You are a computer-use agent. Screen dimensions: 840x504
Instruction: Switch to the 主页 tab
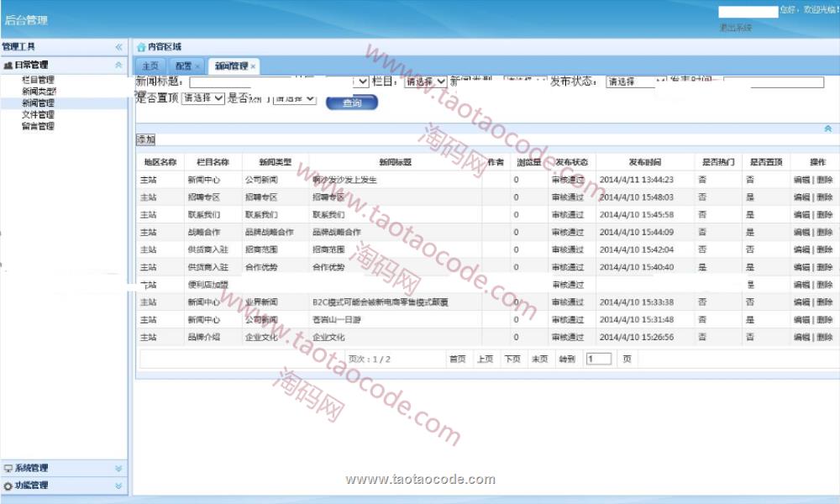[150, 66]
